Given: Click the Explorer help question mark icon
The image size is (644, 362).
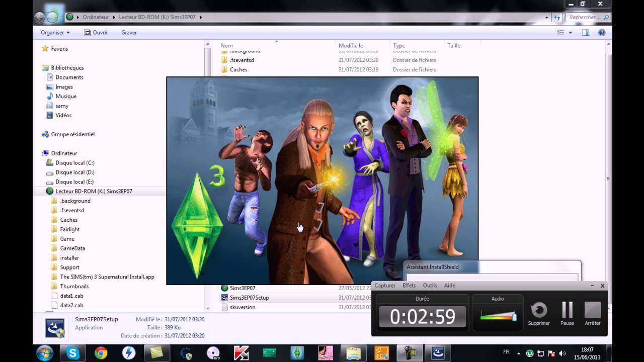Looking at the screenshot, I should click(602, 33).
